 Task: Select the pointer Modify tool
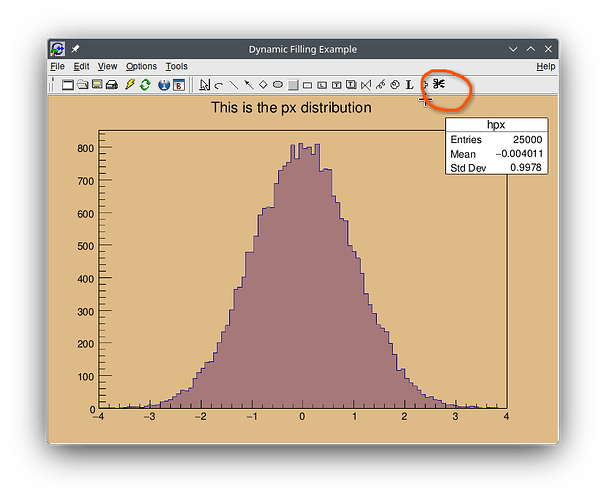coord(204,85)
